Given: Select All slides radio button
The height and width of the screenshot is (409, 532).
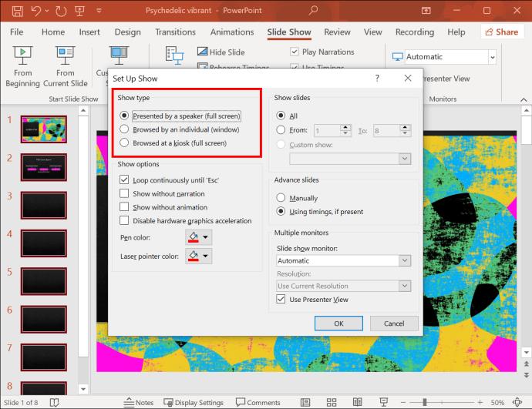Looking at the screenshot, I should (x=281, y=116).
